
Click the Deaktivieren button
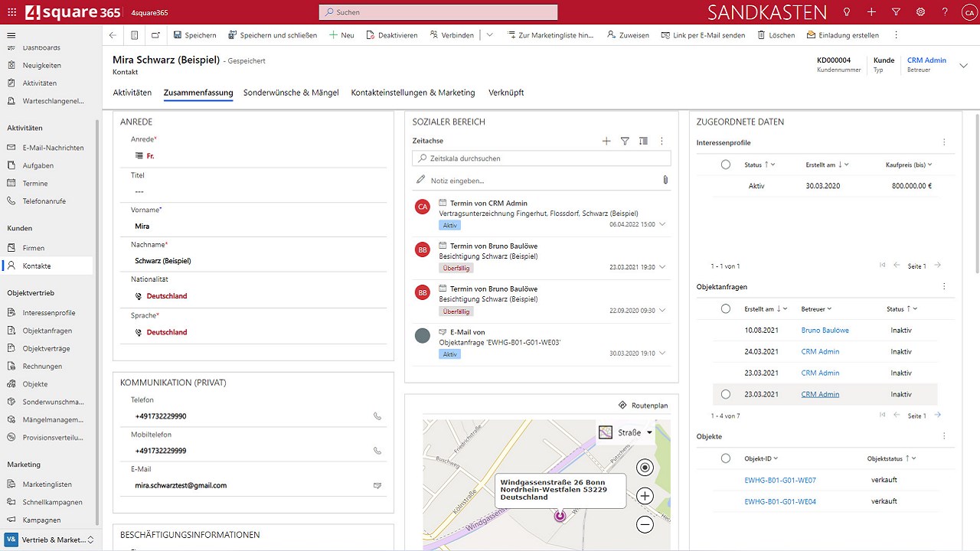392,35
